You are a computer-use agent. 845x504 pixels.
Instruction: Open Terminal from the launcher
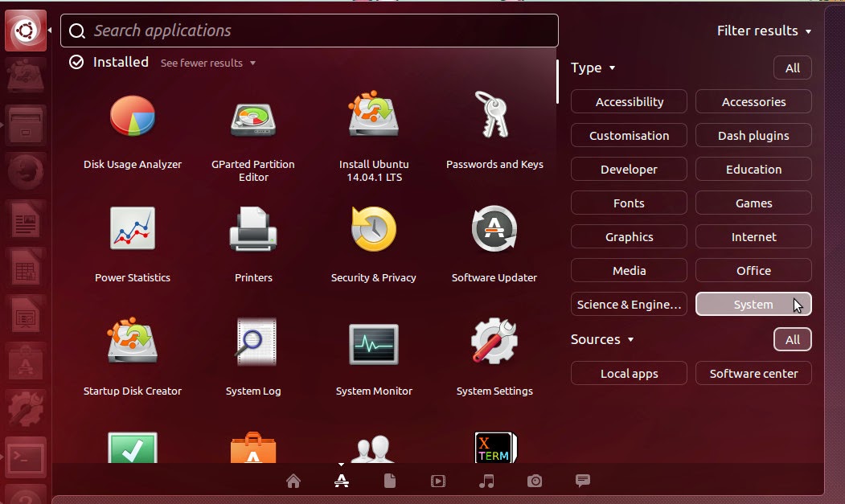tap(26, 457)
